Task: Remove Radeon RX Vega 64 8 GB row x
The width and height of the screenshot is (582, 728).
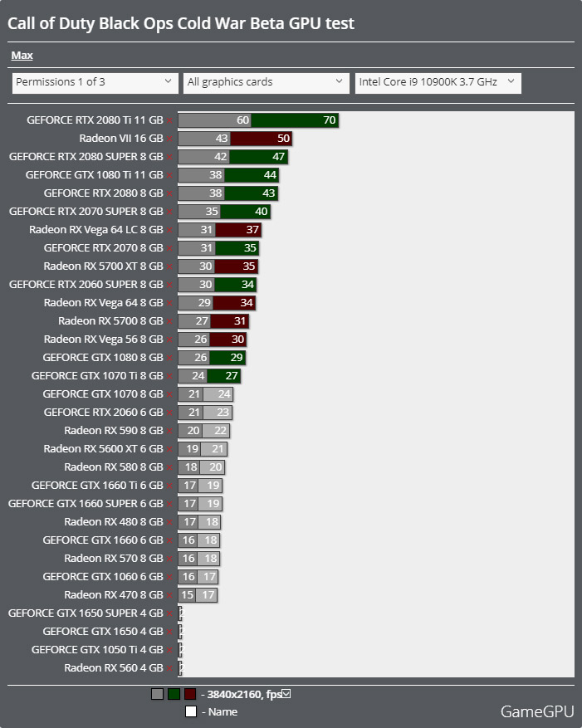Action: pyautogui.click(x=169, y=303)
